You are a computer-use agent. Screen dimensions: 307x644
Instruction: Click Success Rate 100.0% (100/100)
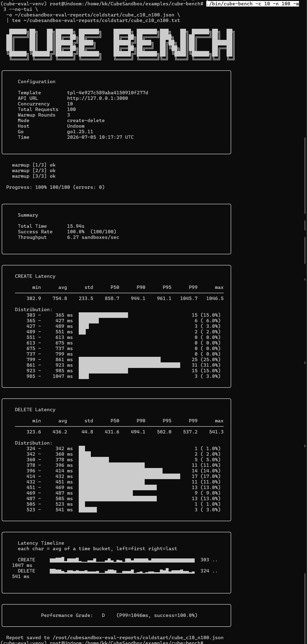coord(92,232)
